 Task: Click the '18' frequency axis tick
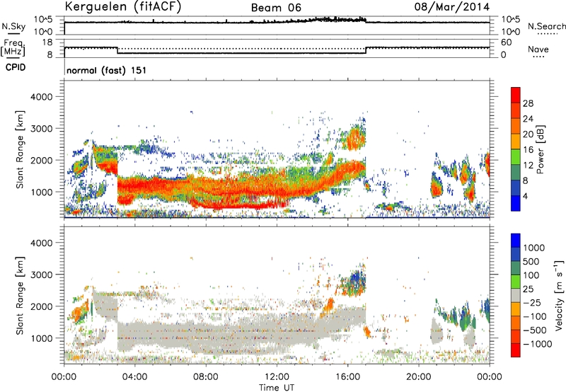click(x=47, y=42)
